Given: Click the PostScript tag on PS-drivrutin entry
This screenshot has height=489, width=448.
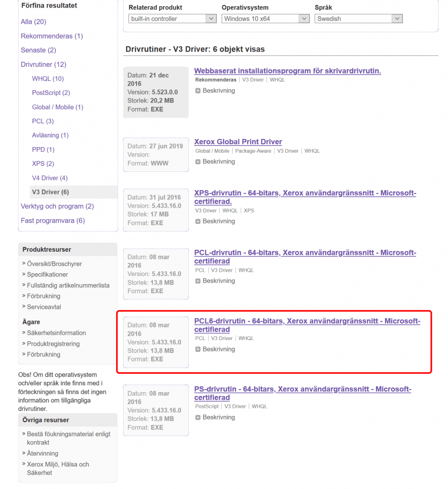Looking at the screenshot, I should (207, 406).
